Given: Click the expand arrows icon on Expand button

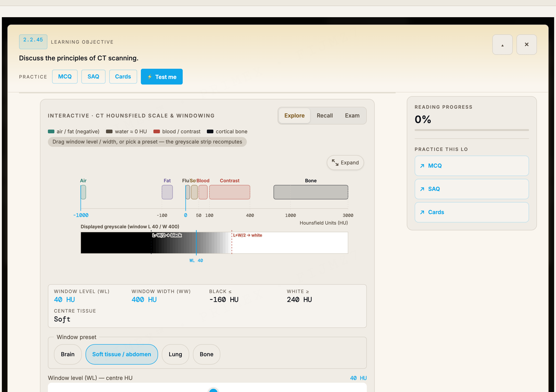Looking at the screenshot, I should (335, 163).
